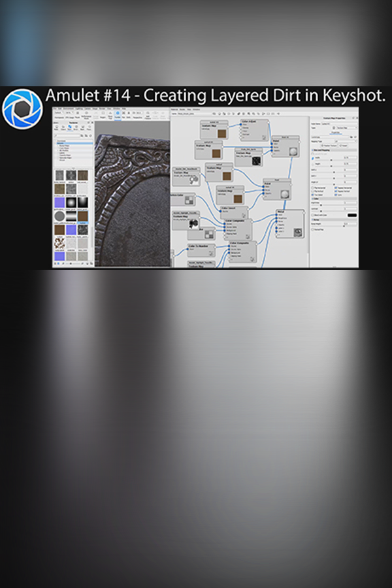Select Bump Maps folder in library tree
Viewport: 392px width, 588px height.
(64, 146)
